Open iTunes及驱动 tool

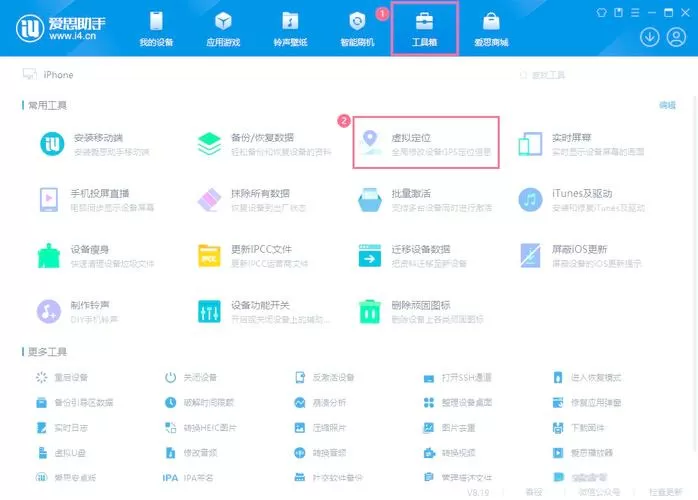(581, 199)
